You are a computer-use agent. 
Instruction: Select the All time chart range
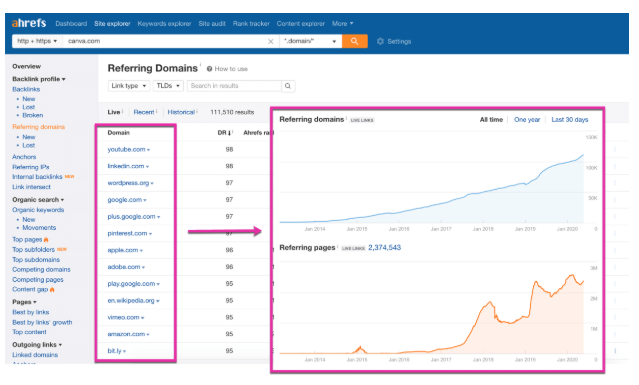(x=491, y=120)
